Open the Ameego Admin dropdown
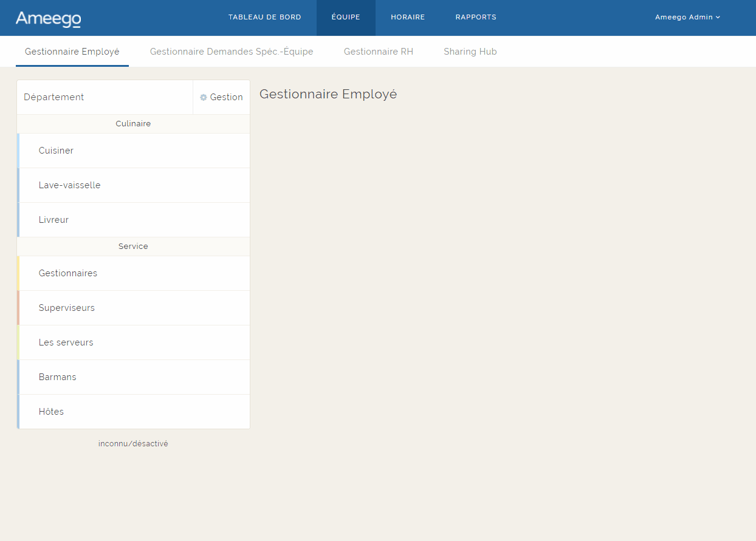 pyautogui.click(x=687, y=17)
